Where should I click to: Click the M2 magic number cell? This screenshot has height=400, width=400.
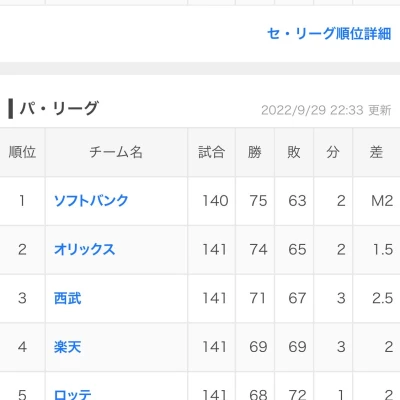coord(382,201)
